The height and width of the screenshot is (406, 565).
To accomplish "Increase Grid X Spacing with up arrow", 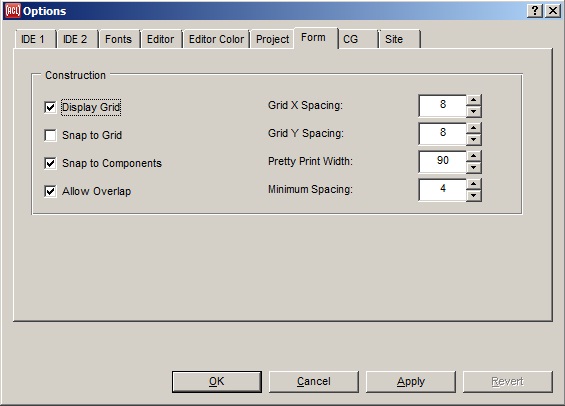I will pos(474,100).
